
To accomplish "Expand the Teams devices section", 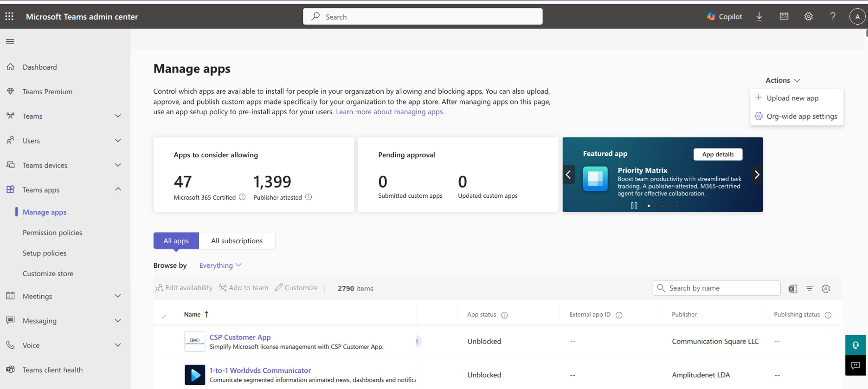I will (x=118, y=165).
